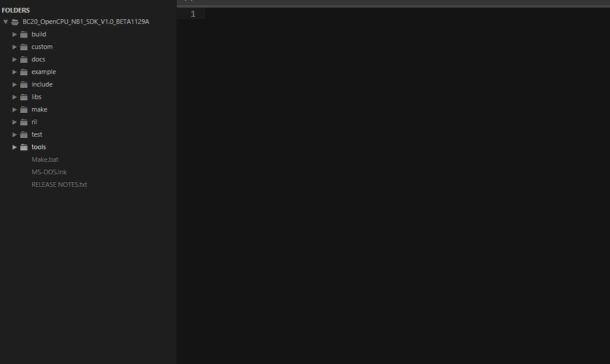Expand the example folder arrow
This screenshot has width=610, height=364.
click(x=14, y=72)
